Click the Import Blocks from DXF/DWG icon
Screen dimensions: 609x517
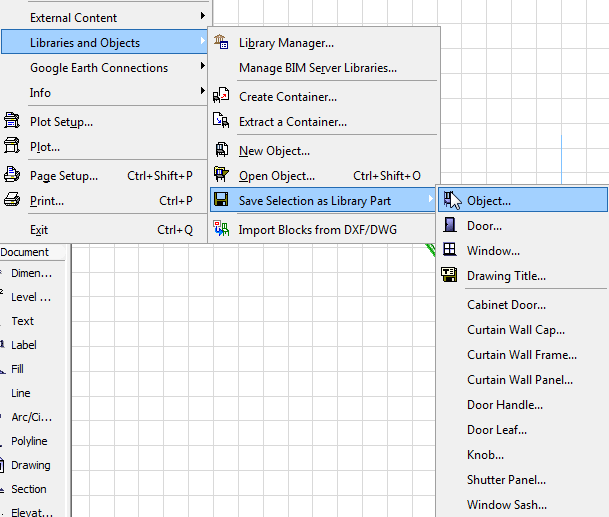tap(221, 230)
